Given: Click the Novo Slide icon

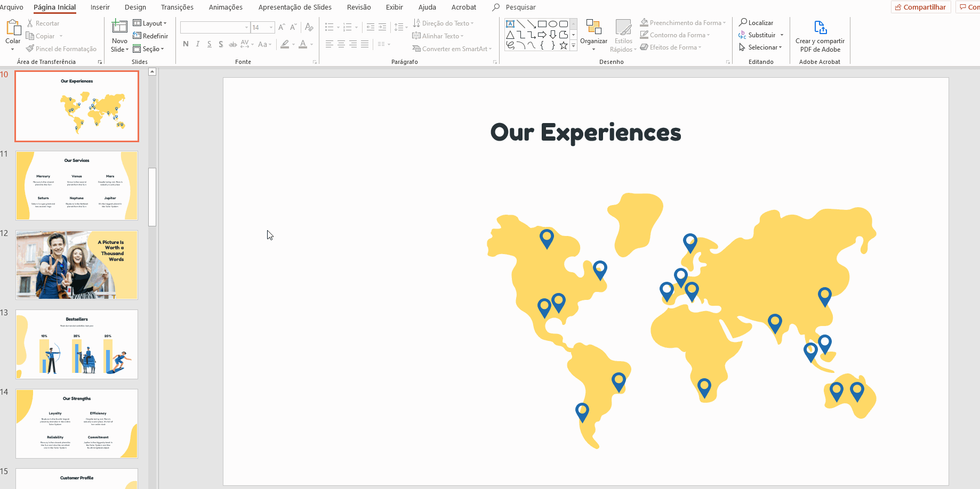Looking at the screenshot, I should [x=119, y=27].
